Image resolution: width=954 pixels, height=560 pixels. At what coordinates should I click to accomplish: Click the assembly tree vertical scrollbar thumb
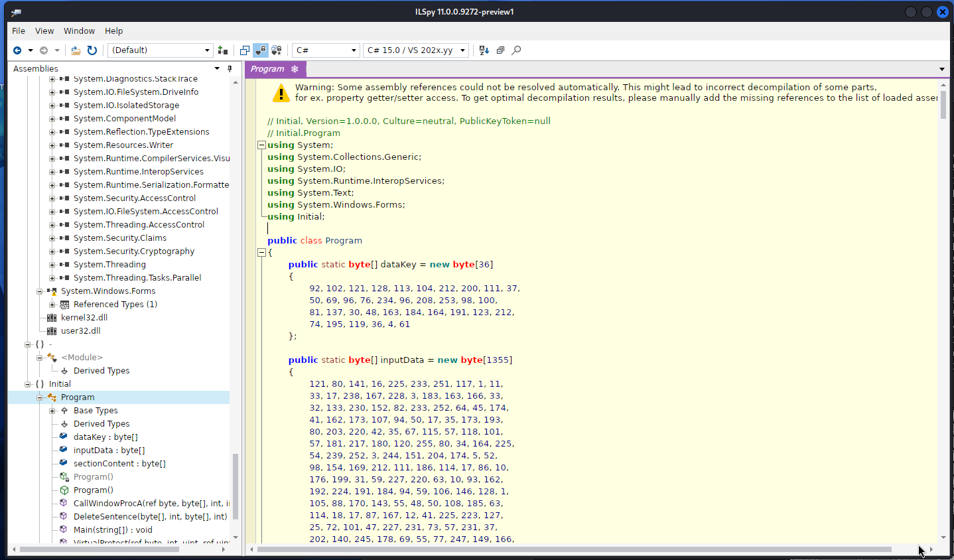(236, 486)
